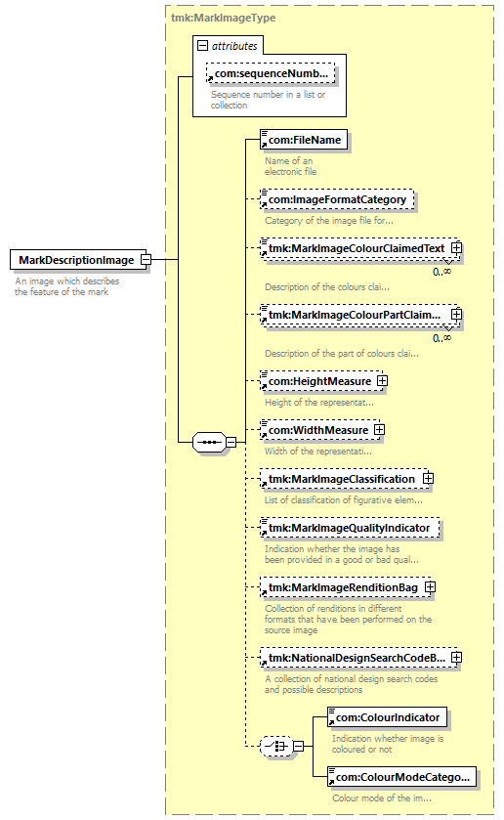Select tmk:MarkImageQualityIndicator element
Screen dimensions: 504x820
coord(350,528)
